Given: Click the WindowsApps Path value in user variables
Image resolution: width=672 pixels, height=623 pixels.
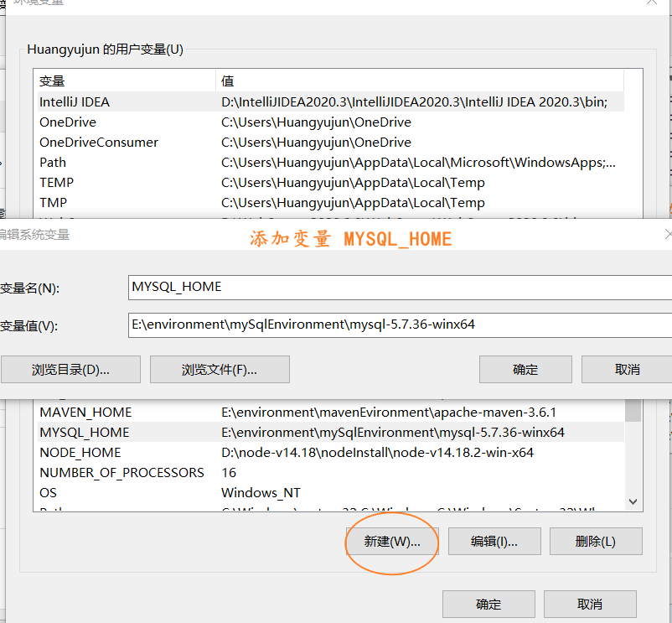Looking at the screenshot, I should [418, 163].
